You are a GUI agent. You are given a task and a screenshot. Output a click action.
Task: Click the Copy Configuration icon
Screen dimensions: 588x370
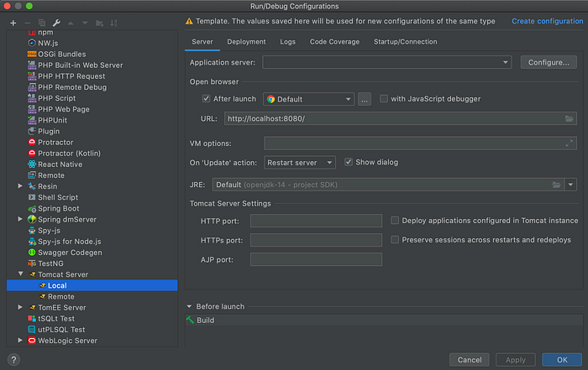[x=42, y=23]
